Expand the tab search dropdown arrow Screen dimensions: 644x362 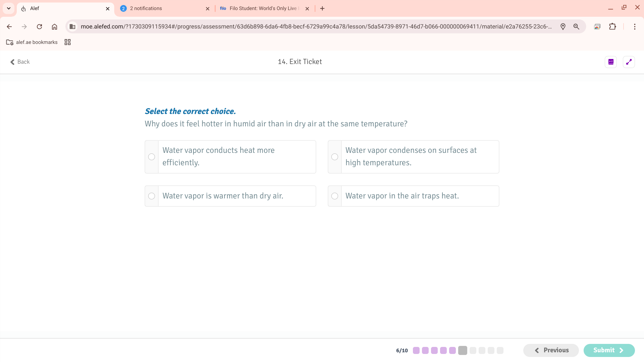click(9, 8)
